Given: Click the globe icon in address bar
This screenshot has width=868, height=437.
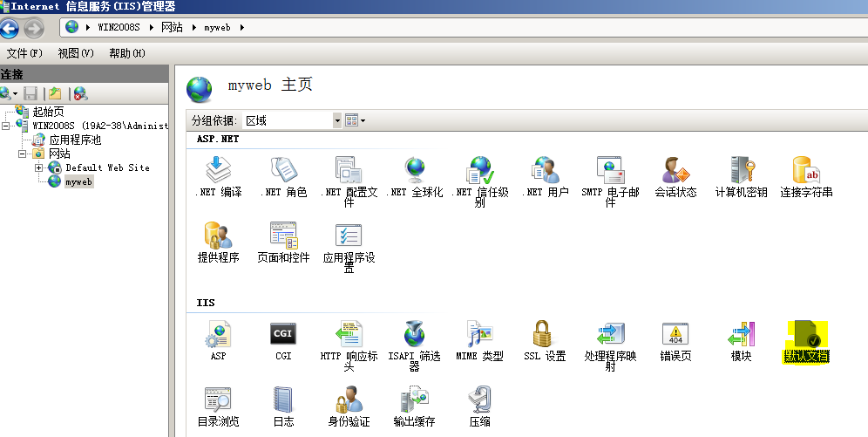Looking at the screenshot, I should [72, 26].
